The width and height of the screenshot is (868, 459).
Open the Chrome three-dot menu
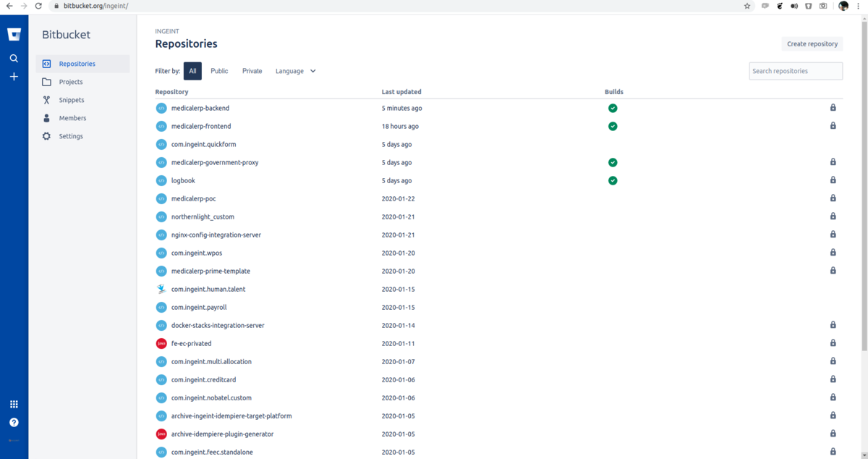tap(859, 6)
